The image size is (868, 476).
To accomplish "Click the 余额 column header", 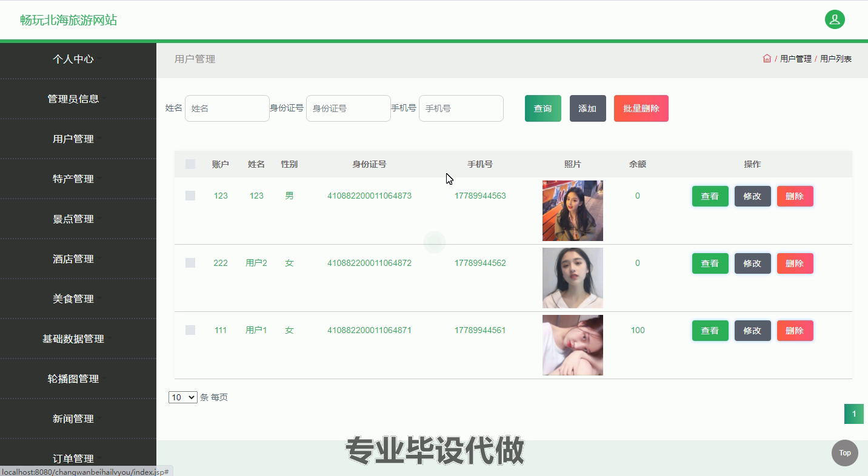I will pos(638,164).
